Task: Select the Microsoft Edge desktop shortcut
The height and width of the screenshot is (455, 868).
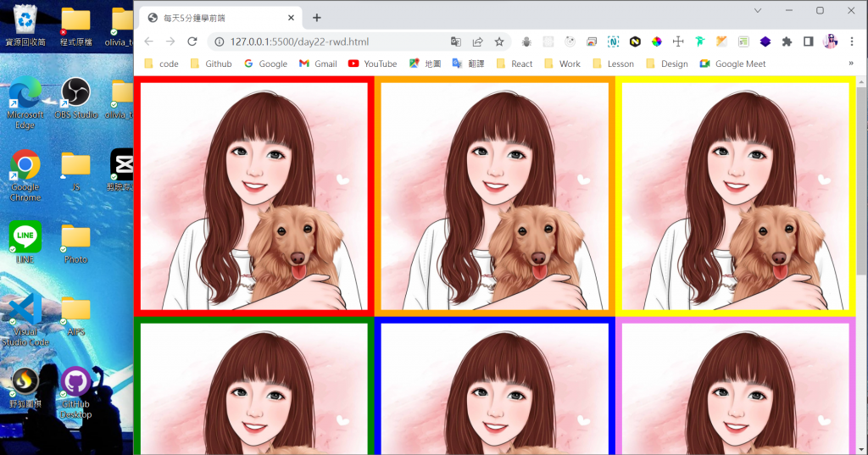Action: (25, 104)
